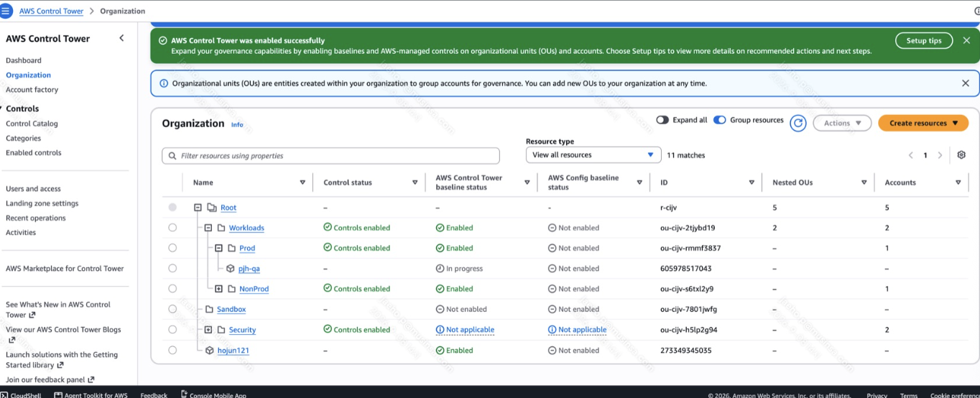Sort by AWS Config baseline status column
The width and height of the screenshot is (980, 398).
pos(639,182)
